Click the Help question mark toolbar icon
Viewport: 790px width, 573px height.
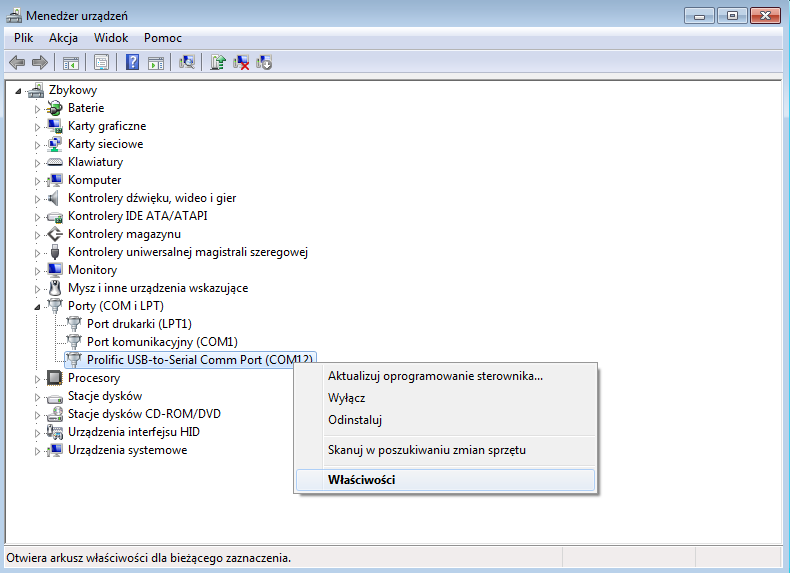pos(132,62)
